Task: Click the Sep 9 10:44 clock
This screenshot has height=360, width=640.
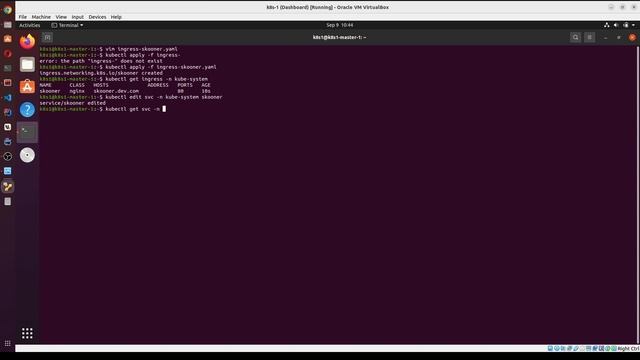Action: tap(340, 25)
